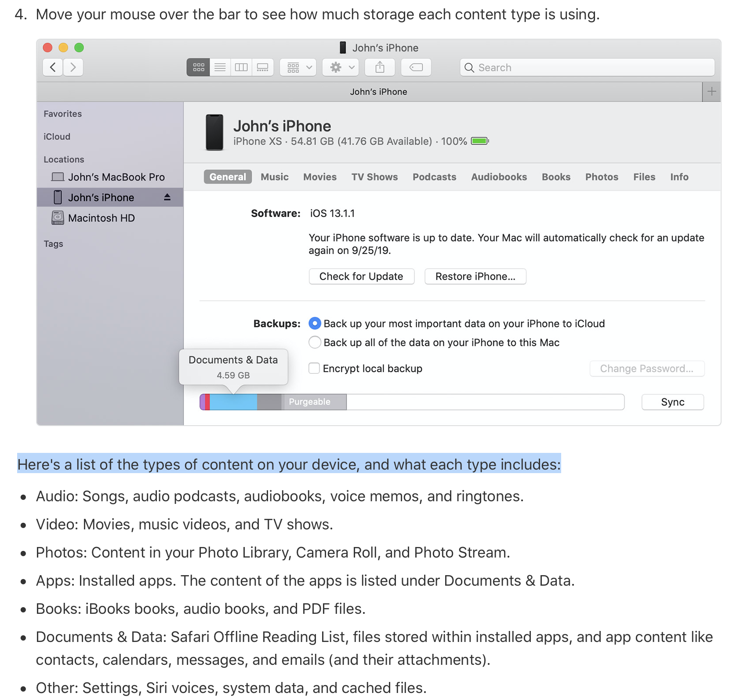Click the Check for Update button

(361, 276)
